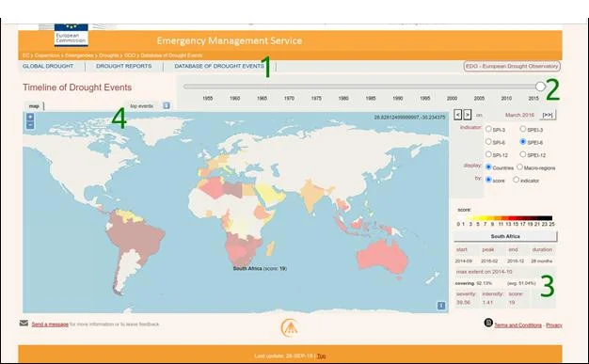Open the Terms and Conditions link
Screen dimensions: 589x364
tap(518, 325)
